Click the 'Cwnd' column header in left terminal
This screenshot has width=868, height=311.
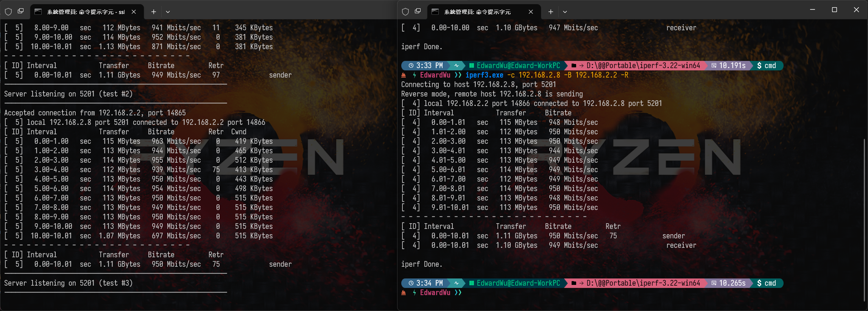(x=239, y=132)
